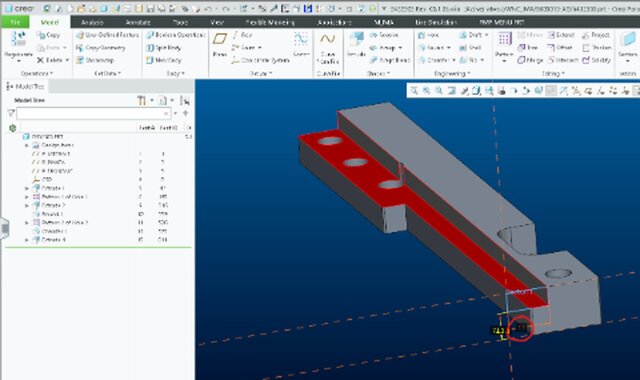
Task: Open Boolean Operations
Action: 176,35
